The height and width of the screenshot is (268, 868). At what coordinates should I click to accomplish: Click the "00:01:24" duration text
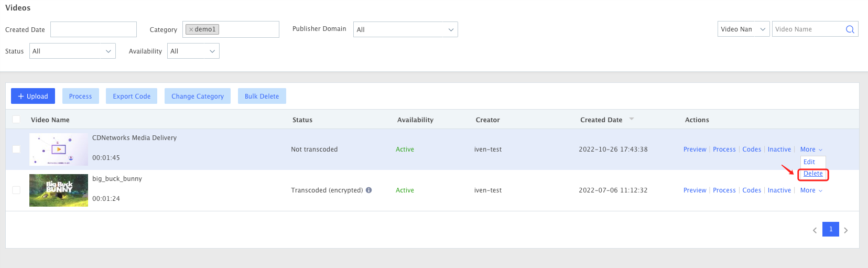tap(106, 199)
